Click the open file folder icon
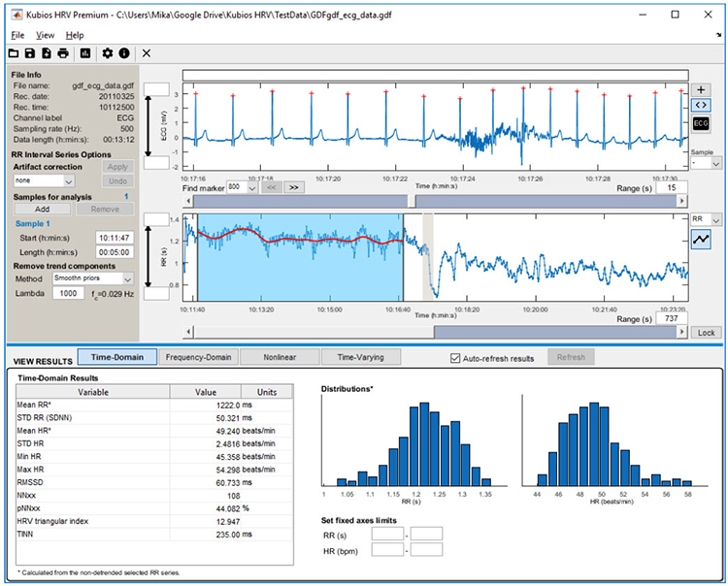Screen dimensions: 728x586 click(x=14, y=52)
